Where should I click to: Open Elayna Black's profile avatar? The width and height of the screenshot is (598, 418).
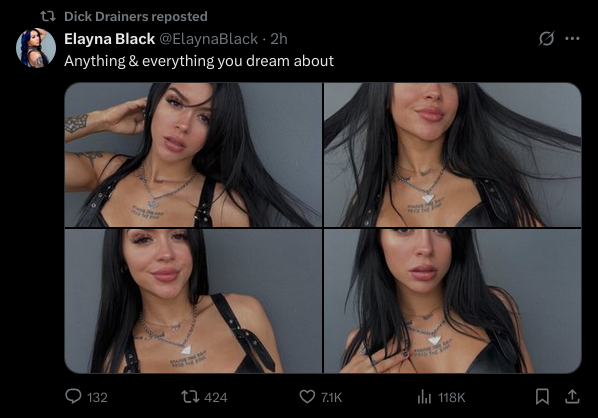pos(36,48)
